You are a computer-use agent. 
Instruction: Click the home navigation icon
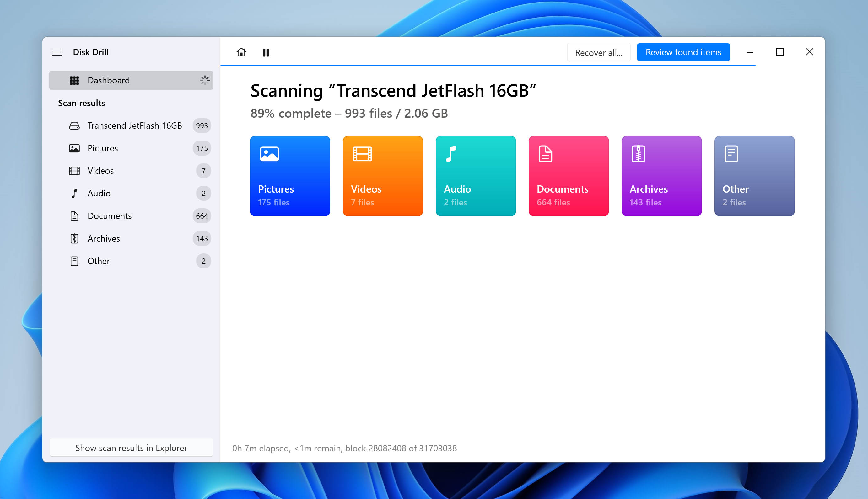(241, 52)
